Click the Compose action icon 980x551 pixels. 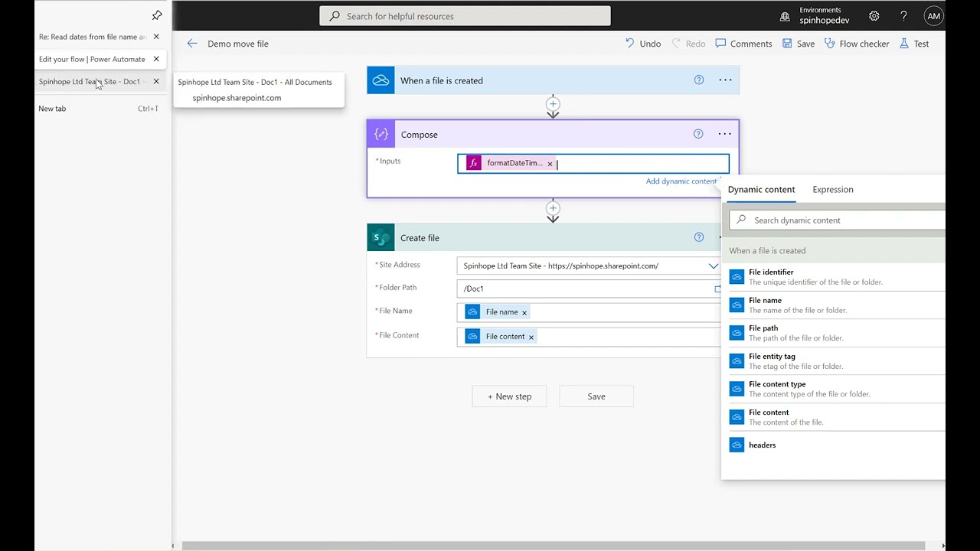pyautogui.click(x=381, y=135)
